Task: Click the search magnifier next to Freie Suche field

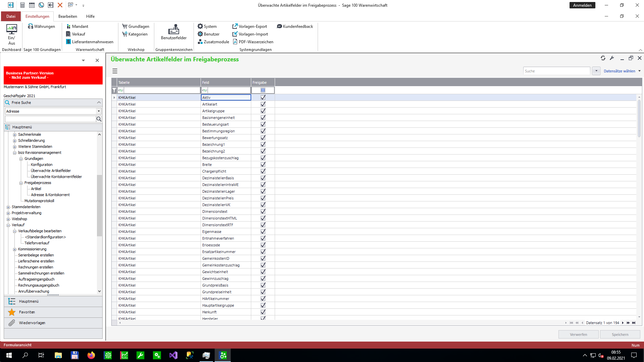Action: pos(99,119)
